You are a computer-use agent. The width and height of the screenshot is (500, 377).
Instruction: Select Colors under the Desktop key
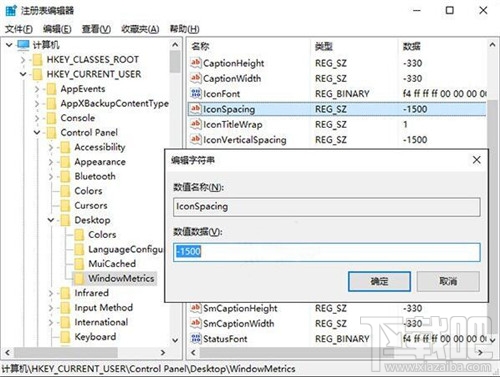click(x=102, y=235)
